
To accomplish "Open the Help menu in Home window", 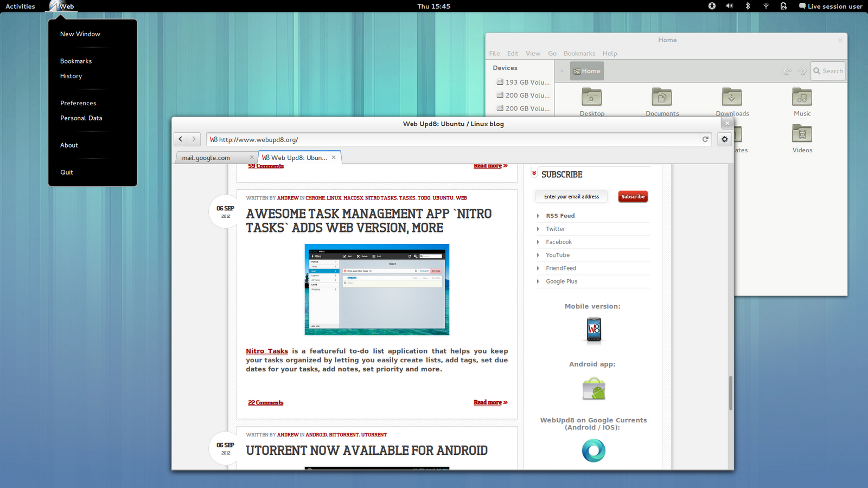I will (x=610, y=53).
